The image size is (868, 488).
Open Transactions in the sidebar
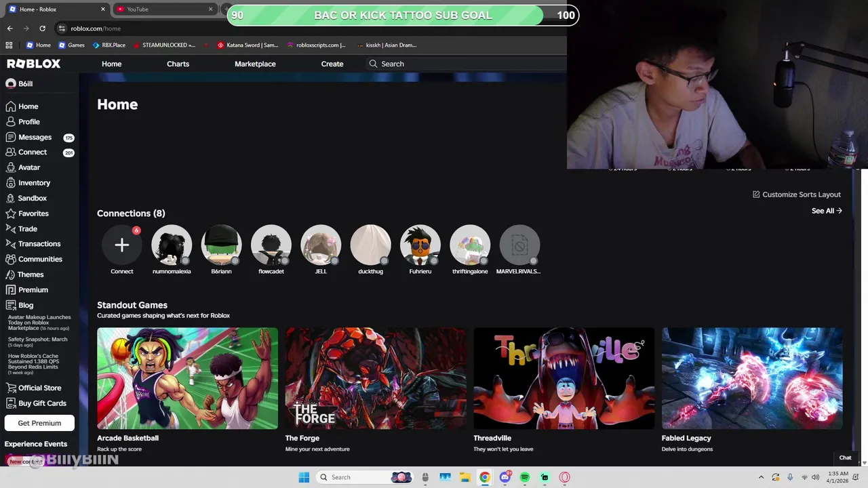pyautogui.click(x=33, y=244)
